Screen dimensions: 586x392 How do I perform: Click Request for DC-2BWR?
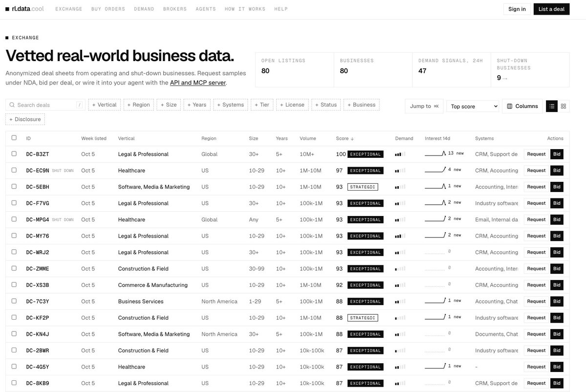536,350
